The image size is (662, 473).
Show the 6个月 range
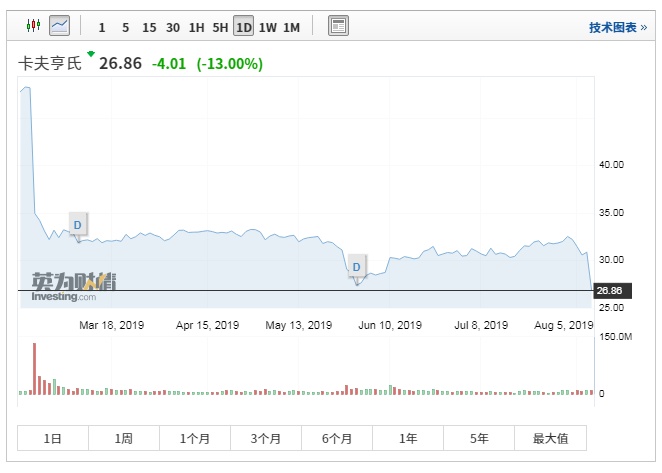point(337,438)
